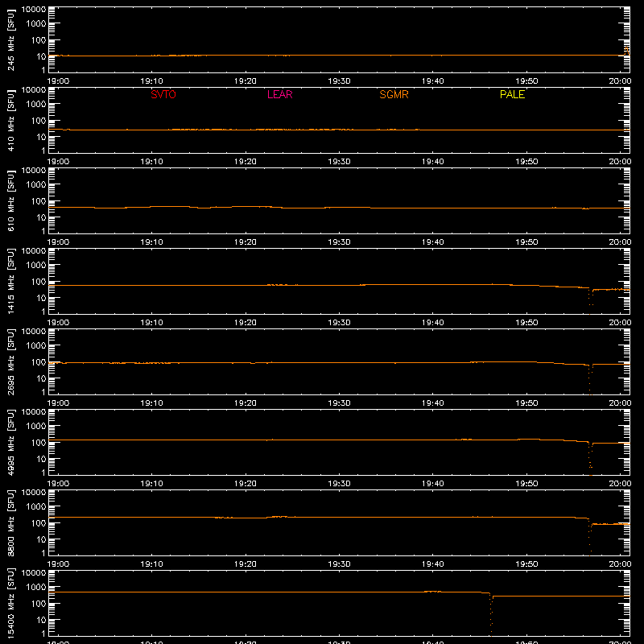Click 19:00 label under the 1415 MHz panel
Screen dimensions: 644x644
[58, 323]
